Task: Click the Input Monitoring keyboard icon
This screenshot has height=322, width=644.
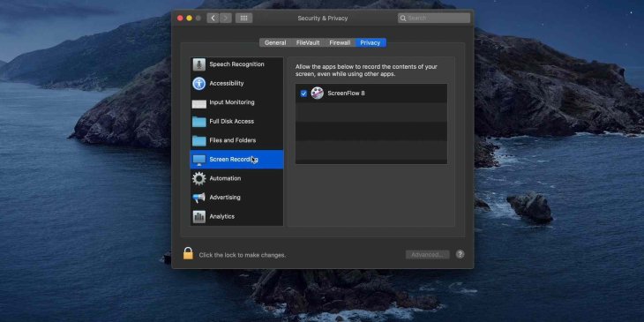Action: coord(199,103)
